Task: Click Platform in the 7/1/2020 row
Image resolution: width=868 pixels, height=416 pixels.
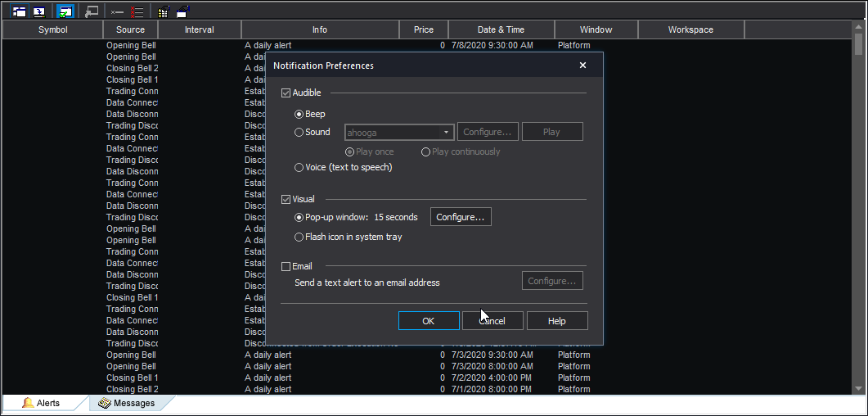Action: pyautogui.click(x=574, y=390)
